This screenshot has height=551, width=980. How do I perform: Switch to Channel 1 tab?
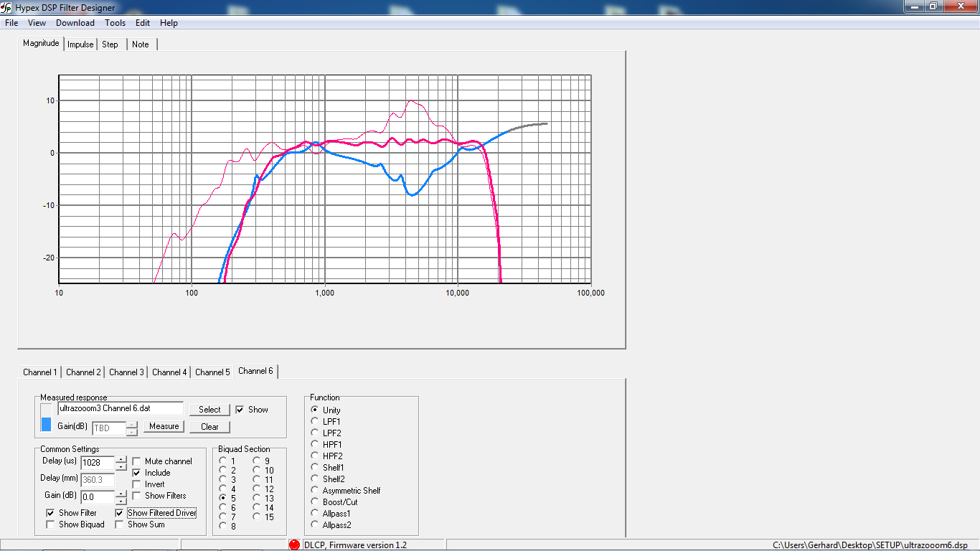pos(39,372)
